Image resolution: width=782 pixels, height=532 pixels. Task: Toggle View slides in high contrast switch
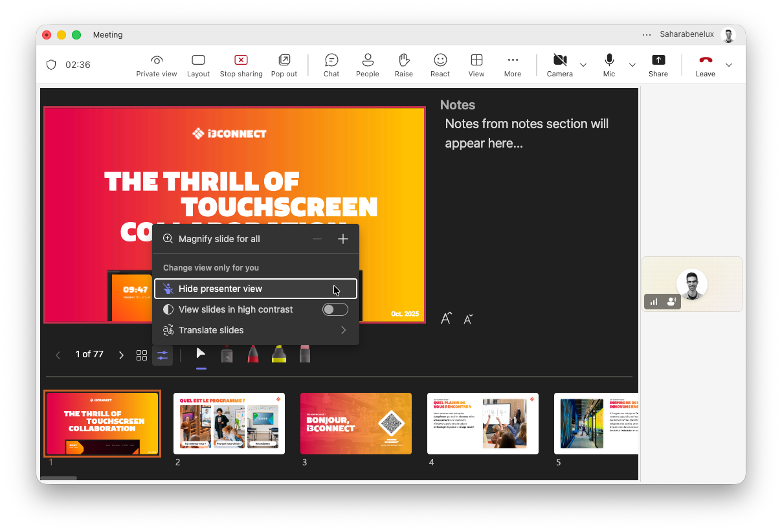[335, 309]
